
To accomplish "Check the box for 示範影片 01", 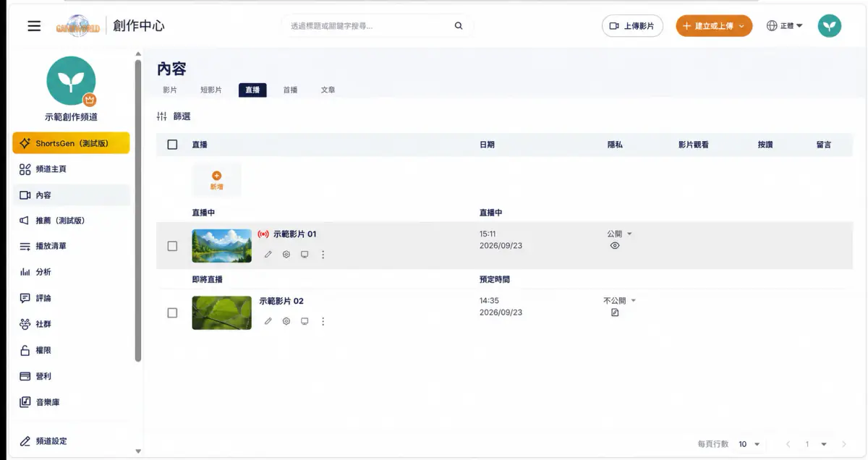I will click(172, 246).
